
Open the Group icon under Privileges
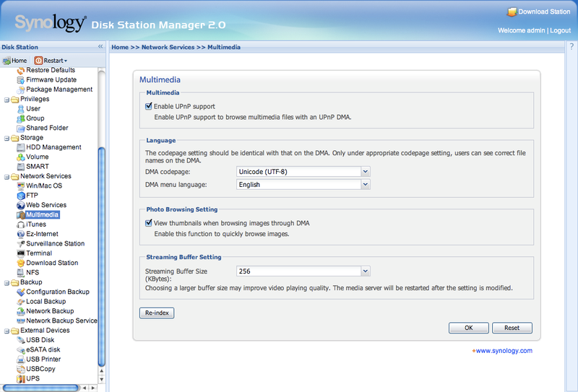click(x=21, y=118)
